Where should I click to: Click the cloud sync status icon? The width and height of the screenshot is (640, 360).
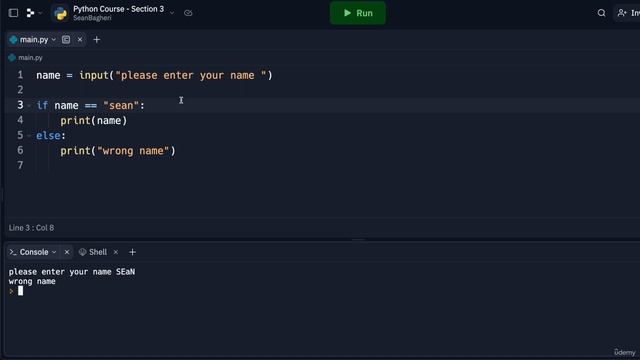(x=188, y=13)
